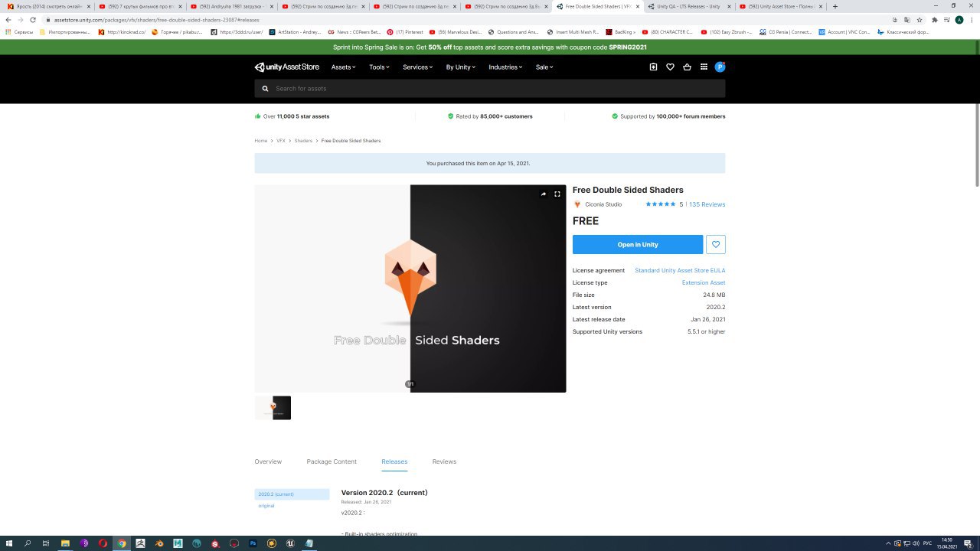The image size is (980, 551).
Task: Open a new Chrome tab
Action: [x=835, y=6]
